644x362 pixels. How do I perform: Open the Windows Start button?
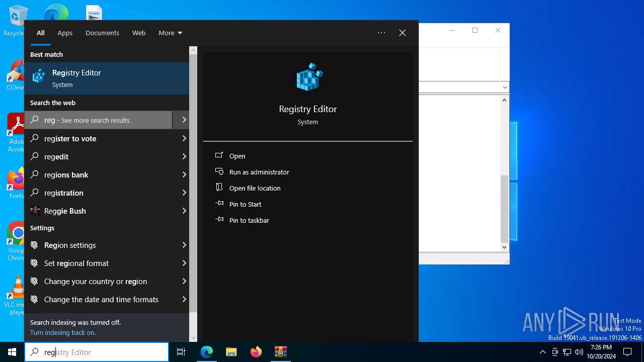pos(12,352)
